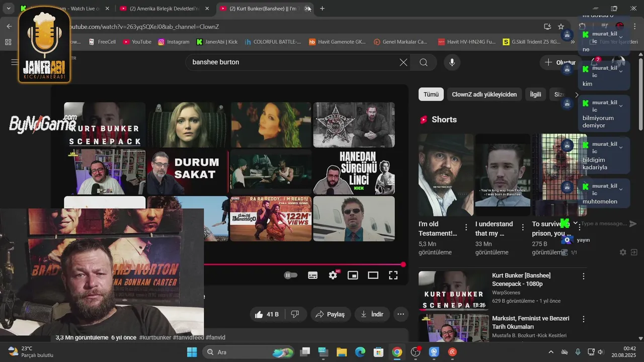Click the Chrome icon in the taskbar
The image size is (644, 362).
click(x=397, y=352)
